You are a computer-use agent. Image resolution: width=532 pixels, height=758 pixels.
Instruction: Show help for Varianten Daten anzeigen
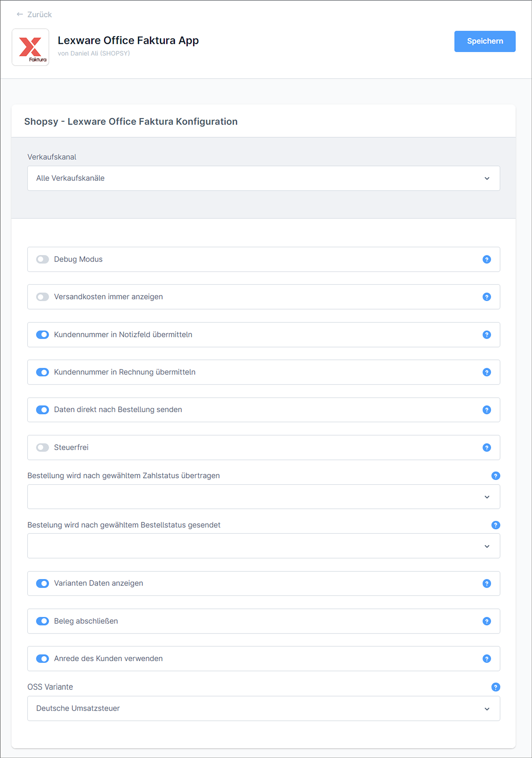click(x=487, y=583)
